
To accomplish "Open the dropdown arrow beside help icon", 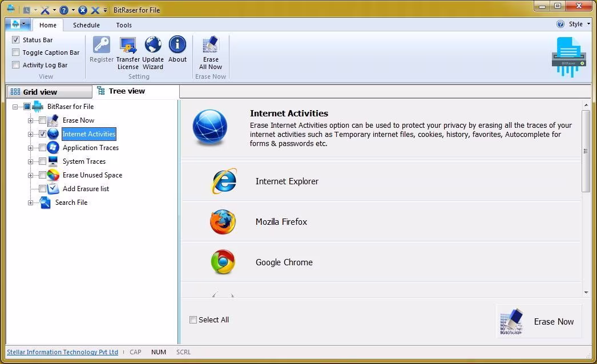I will coord(73,10).
